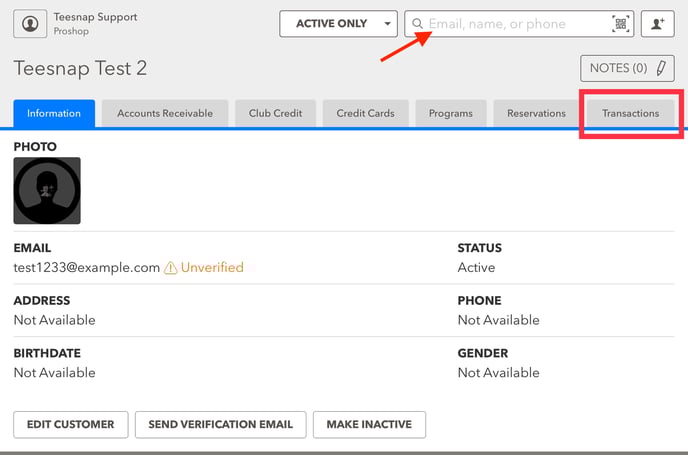Click the add new customer icon
688x455 pixels.
point(657,24)
